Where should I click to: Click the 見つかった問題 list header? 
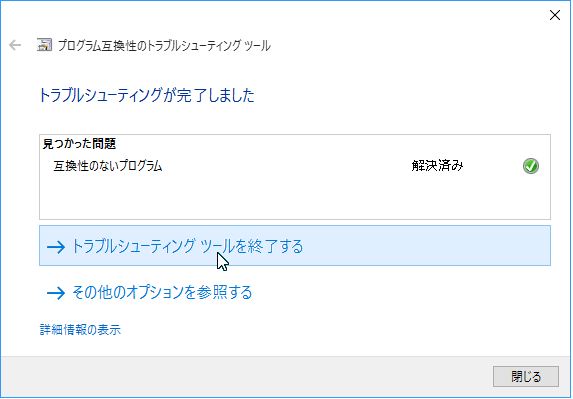[x=79, y=144]
